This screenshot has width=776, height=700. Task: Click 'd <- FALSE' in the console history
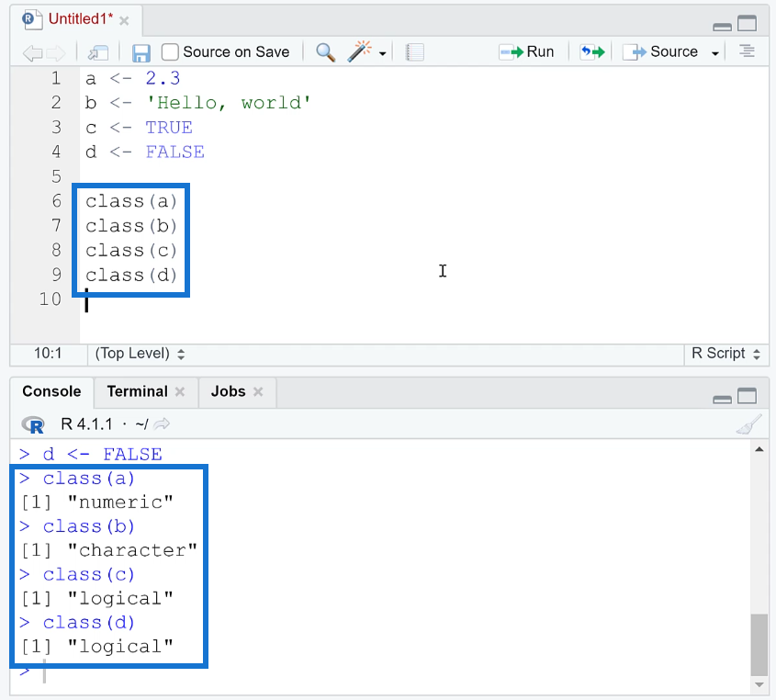tap(103, 454)
